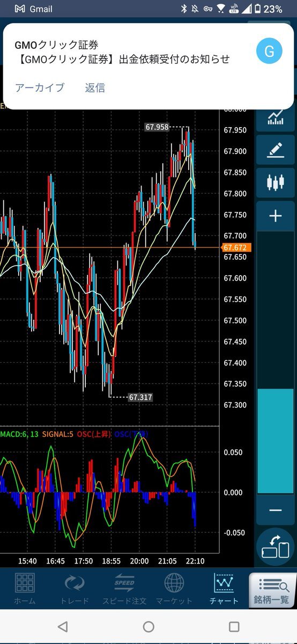Select the チャート tab
Viewport: 297px width, 644px height.
point(224,589)
